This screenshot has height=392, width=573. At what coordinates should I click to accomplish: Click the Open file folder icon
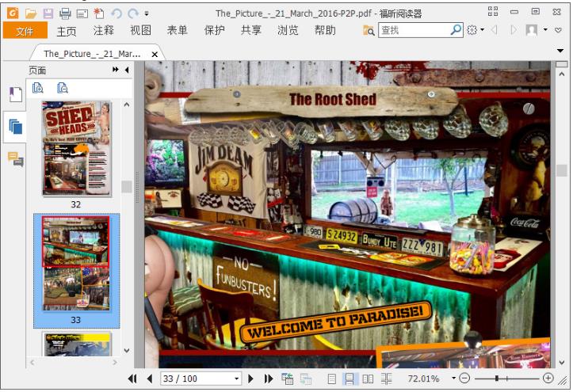pos(31,13)
